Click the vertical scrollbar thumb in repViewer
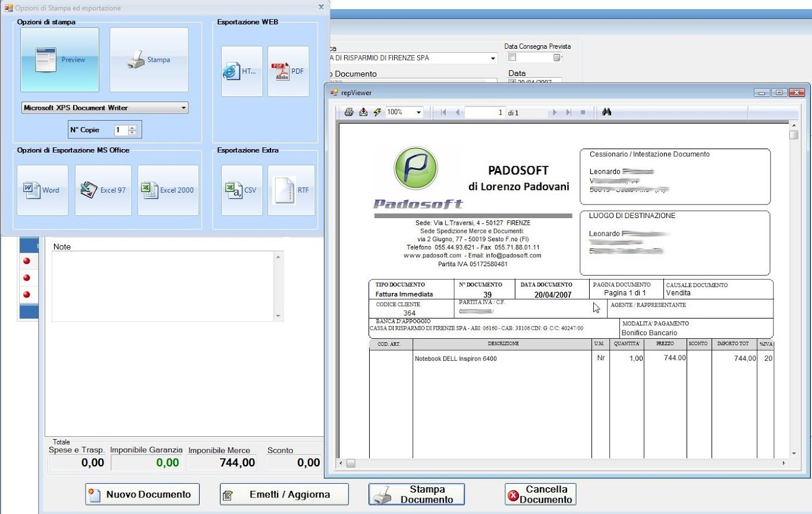The image size is (812, 514). pyautogui.click(x=794, y=135)
